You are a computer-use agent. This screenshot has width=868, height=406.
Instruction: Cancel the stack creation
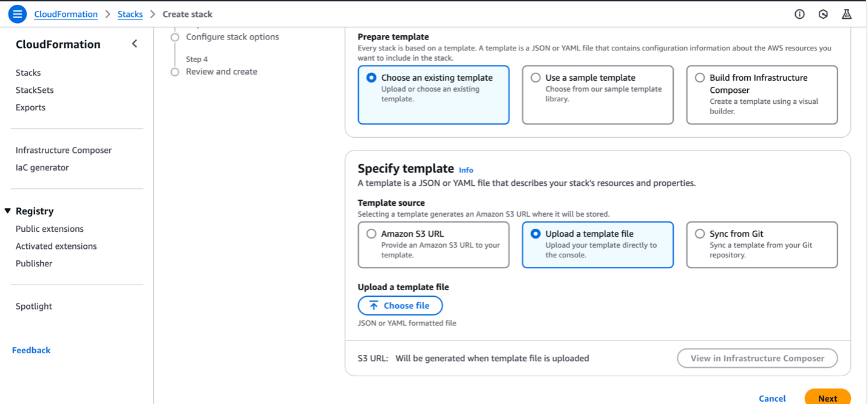pos(772,399)
